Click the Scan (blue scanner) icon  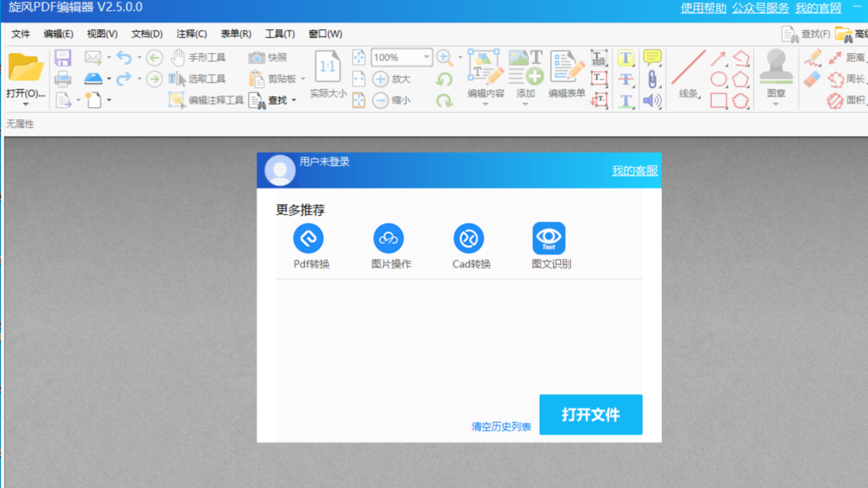point(93,79)
